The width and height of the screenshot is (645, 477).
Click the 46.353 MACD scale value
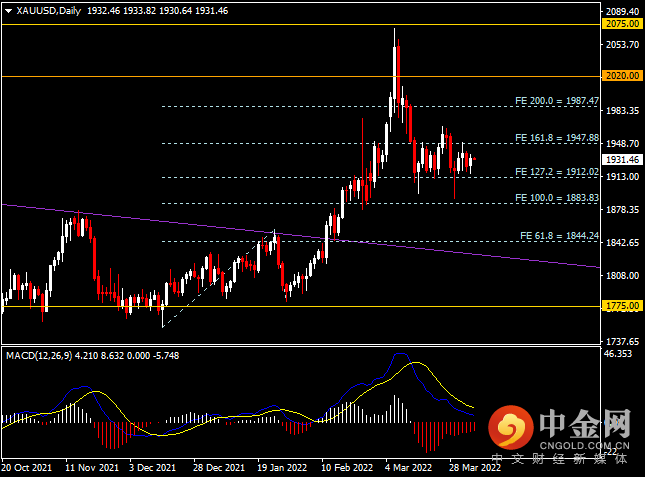pos(618,354)
